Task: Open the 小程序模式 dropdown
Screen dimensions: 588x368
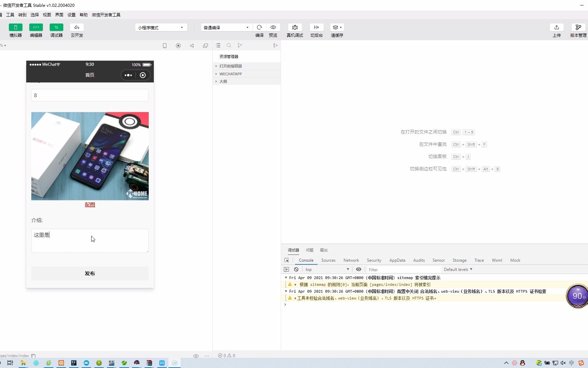Action: pyautogui.click(x=160, y=27)
